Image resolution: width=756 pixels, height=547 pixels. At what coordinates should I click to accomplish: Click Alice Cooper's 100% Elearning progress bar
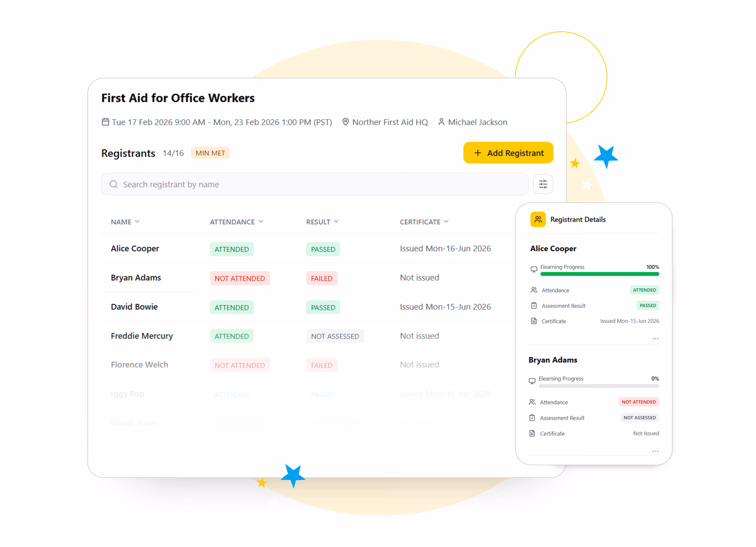(x=599, y=274)
